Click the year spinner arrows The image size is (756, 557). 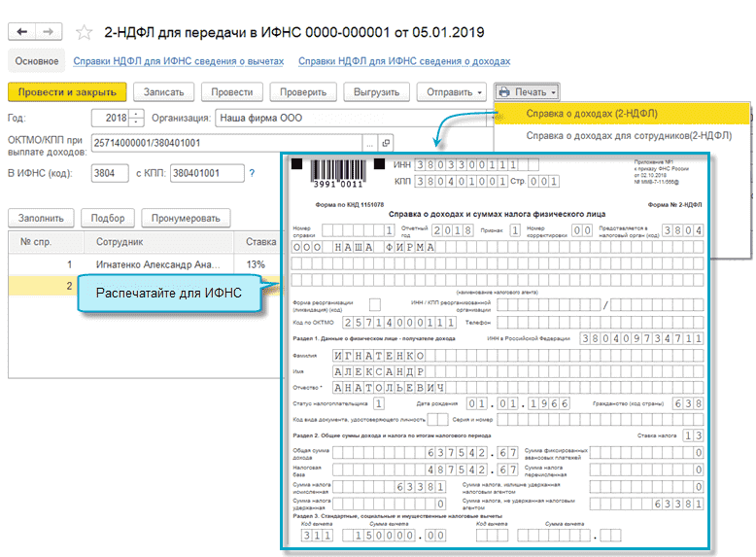pyautogui.click(x=136, y=119)
